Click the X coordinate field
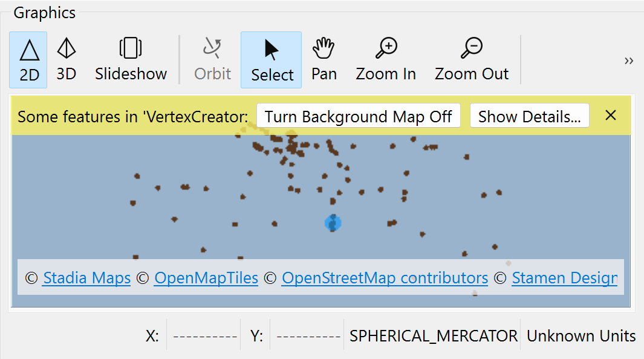 [x=204, y=335]
